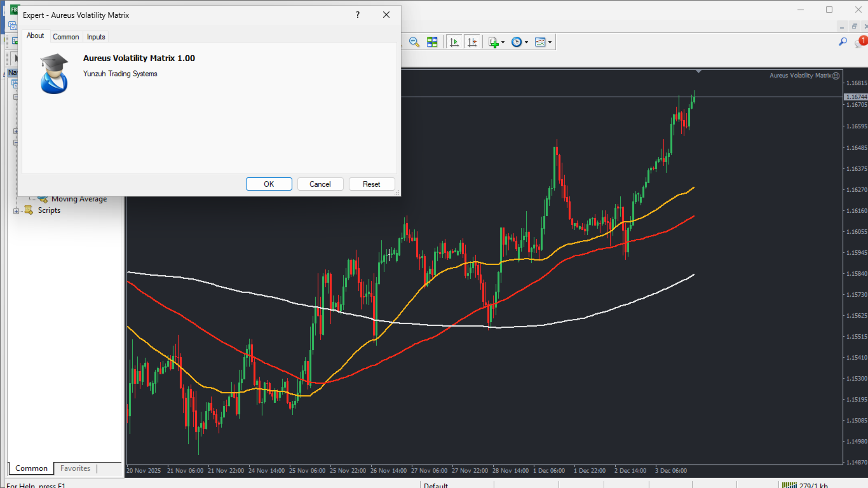Screen dimensions: 868x488
Task: Select the Moving Average item in Navigator
Action: point(79,199)
